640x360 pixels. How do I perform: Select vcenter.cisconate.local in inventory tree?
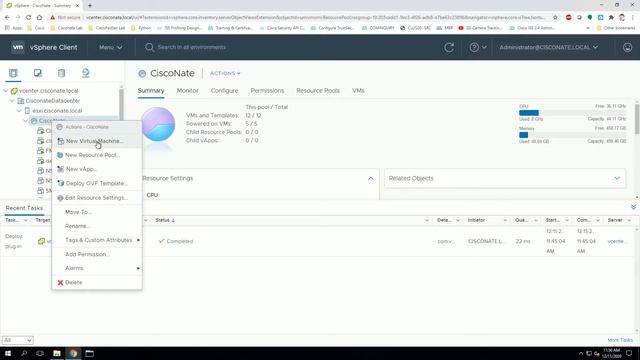point(49,91)
